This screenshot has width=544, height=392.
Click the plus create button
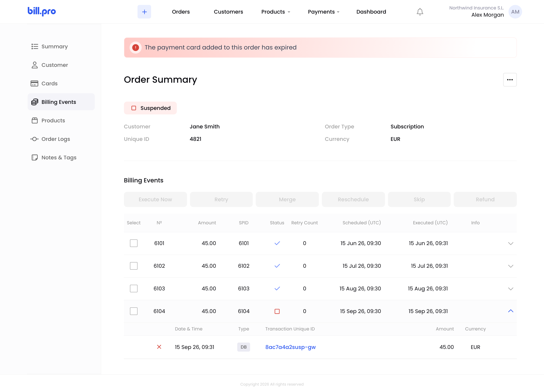coord(144,12)
